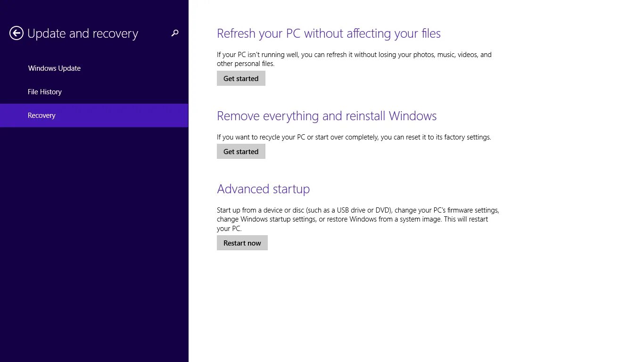Screen dimensions: 644x362
Task: Click text starting 'Start up from a device or disc'
Action: tap(358, 219)
